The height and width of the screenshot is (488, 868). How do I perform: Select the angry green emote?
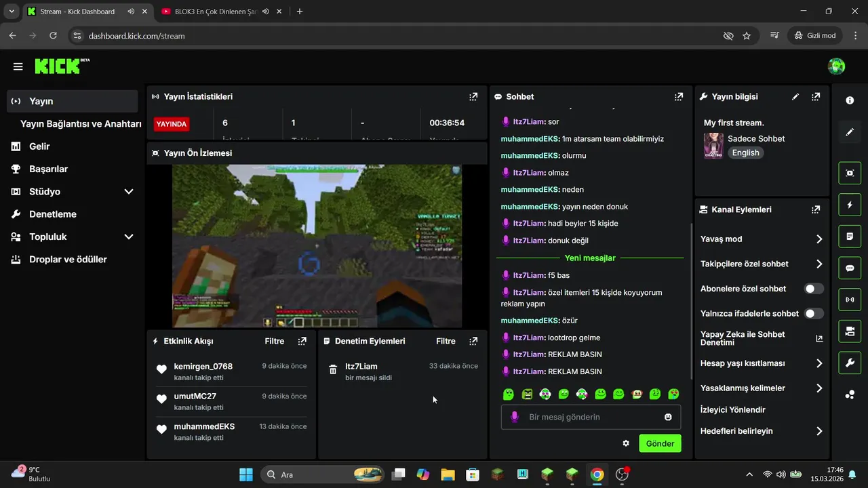click(x=527, y=394)
